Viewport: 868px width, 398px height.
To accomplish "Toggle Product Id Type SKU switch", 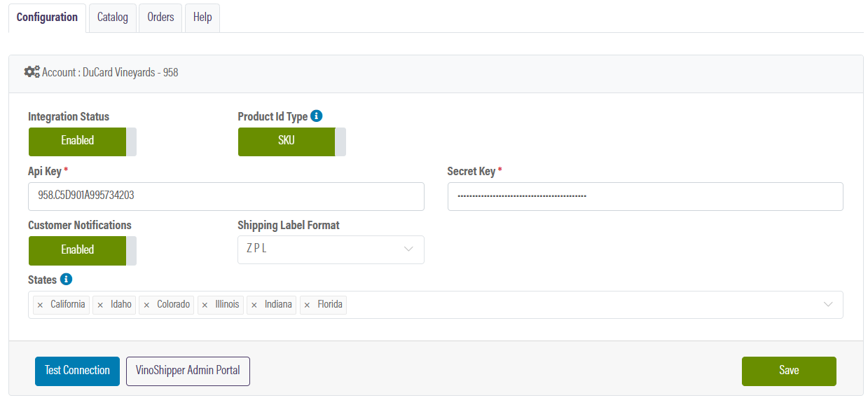I will click(x=291, y=141).
